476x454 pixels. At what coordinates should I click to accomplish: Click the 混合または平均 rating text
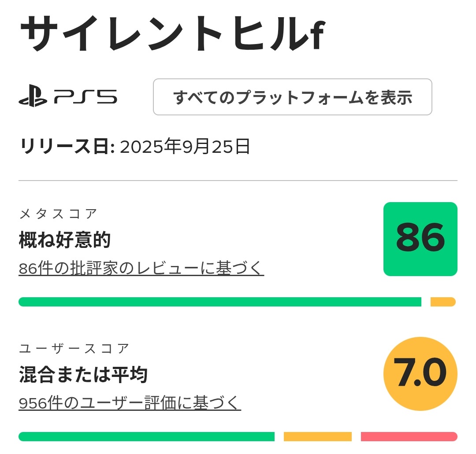[x=83, y=375]
